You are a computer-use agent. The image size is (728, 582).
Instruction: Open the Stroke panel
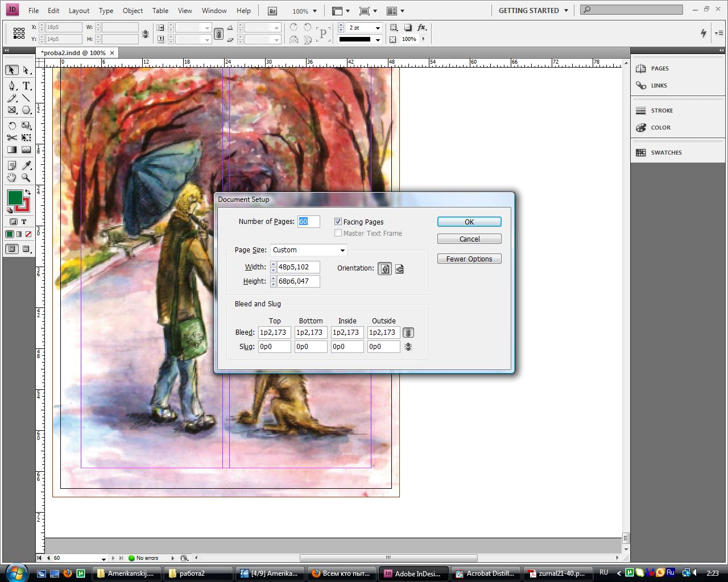pyautogui.click(x=661, y=110)
